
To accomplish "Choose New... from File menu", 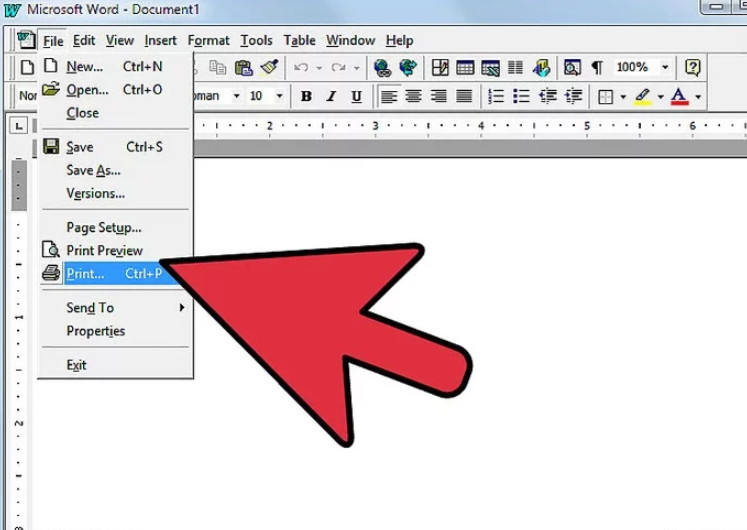I will [115, 67].
